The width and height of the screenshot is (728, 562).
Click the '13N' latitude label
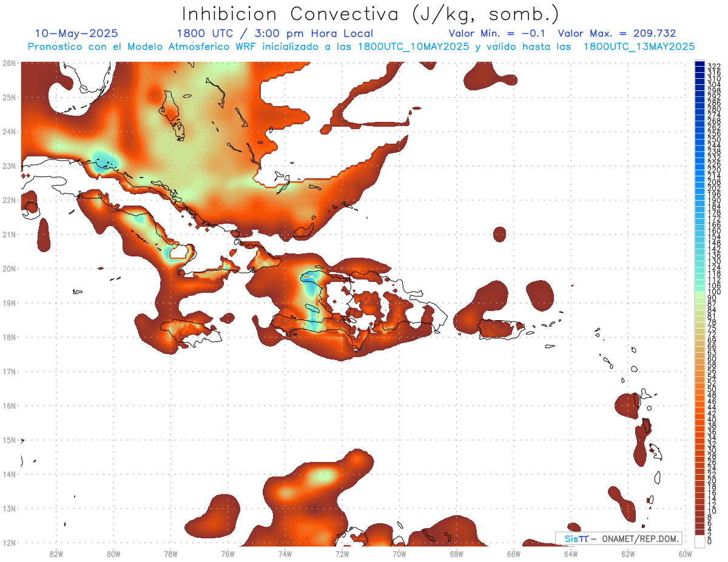(x=9, y=509)
